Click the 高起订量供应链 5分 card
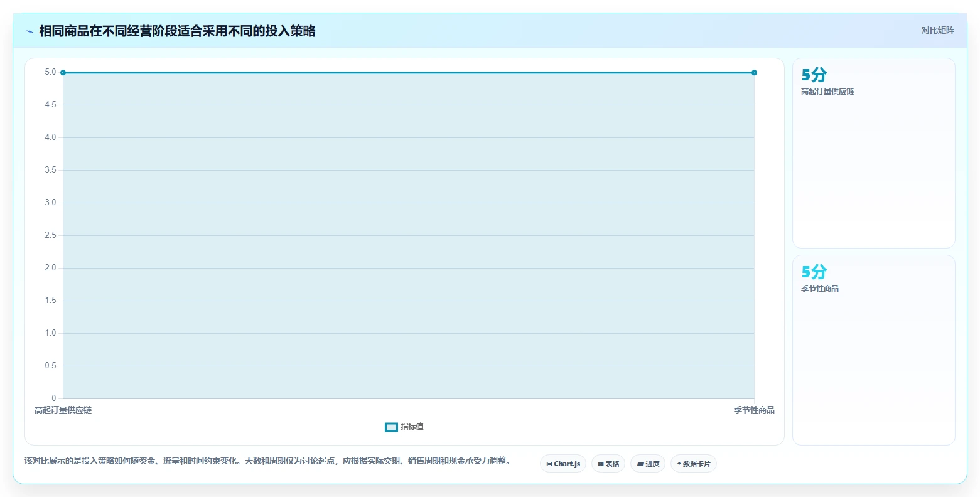This screenshot has width=980, height=497. coord(873,153)
